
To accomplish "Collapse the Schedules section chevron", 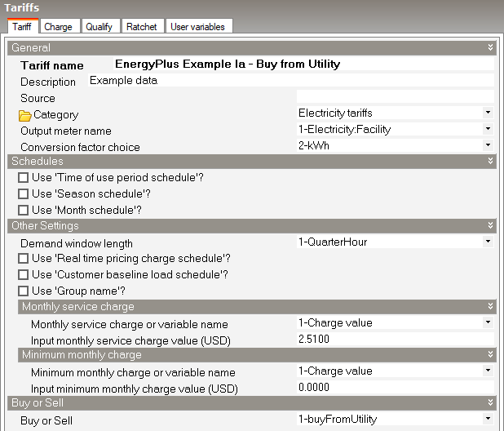I will coord(489,162).
